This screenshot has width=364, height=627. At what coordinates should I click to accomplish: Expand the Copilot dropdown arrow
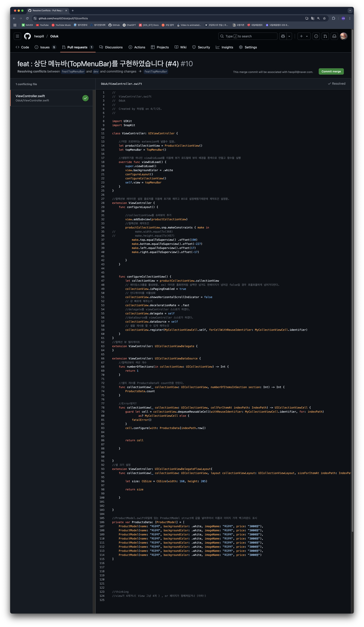tap(289, 36)
